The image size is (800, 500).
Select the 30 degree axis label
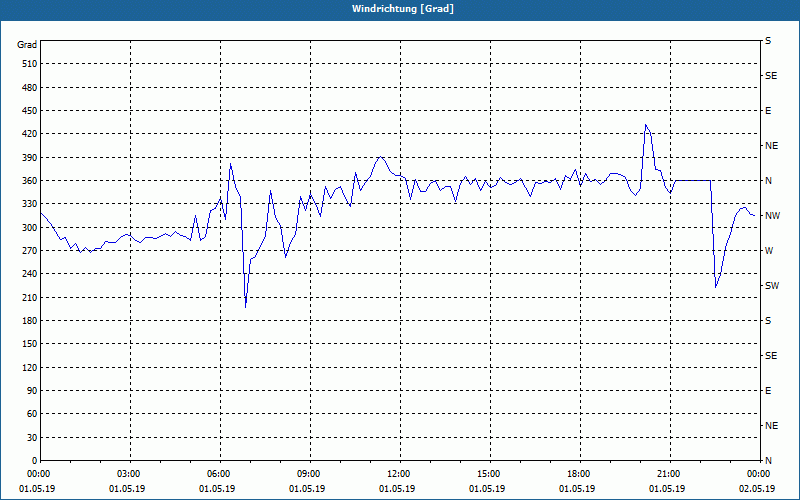click(x=32, y=437)
